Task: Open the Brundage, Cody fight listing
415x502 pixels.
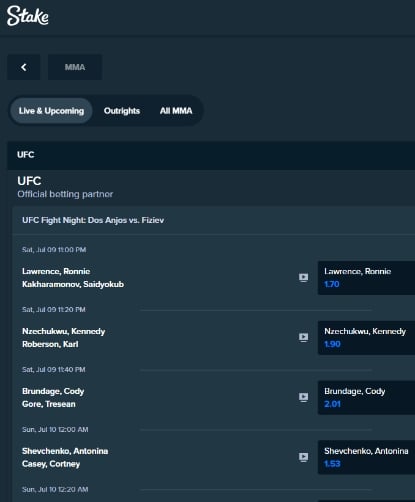Action: coord(53,391)
